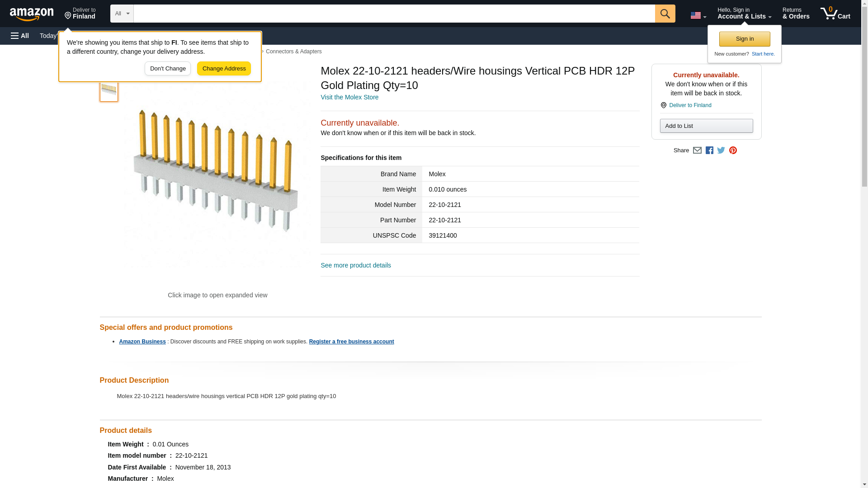Share via the email envelope icon

click(x=697, y=150)
